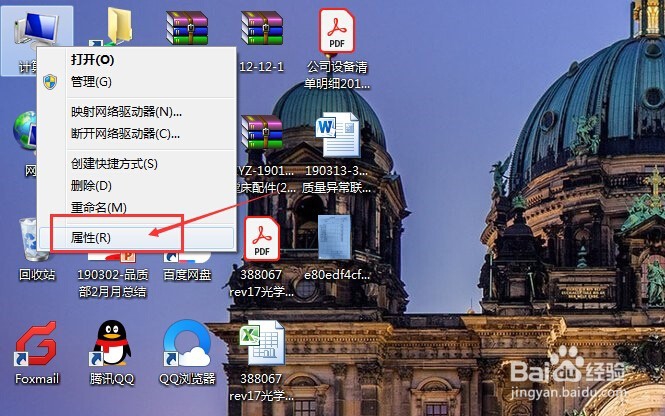Select the e80edf4cf image file thumbnail
The image size is (665, 416).
coord(334,237)
